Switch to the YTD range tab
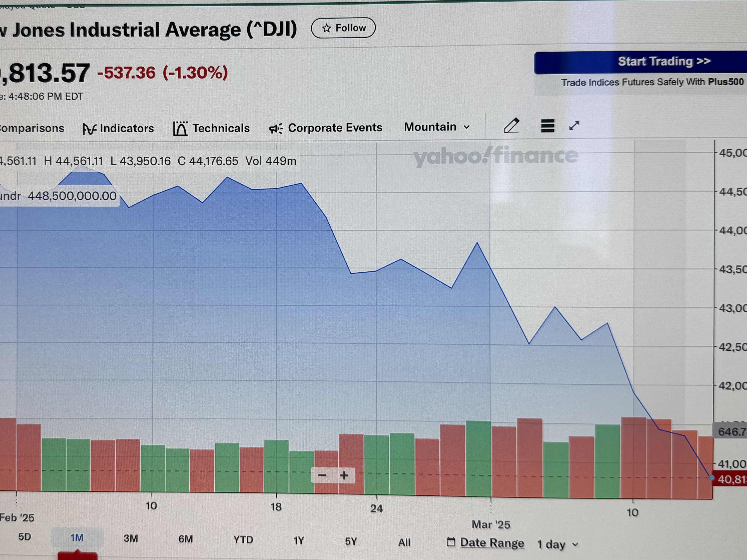 243,539
